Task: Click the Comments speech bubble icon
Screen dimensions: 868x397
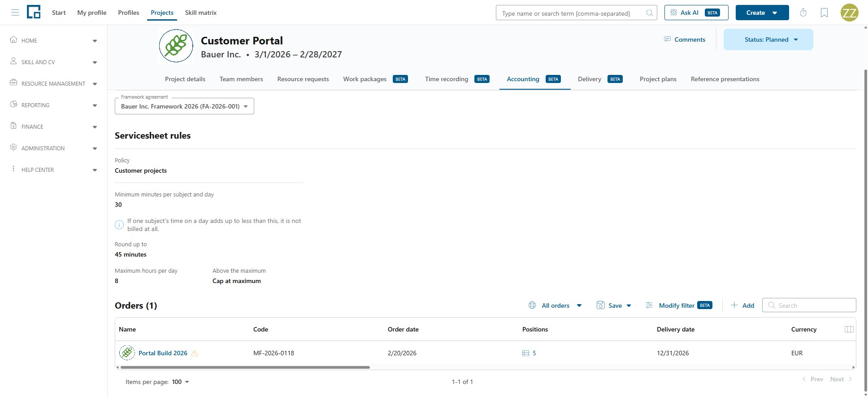Action: [x=667, y=39]
